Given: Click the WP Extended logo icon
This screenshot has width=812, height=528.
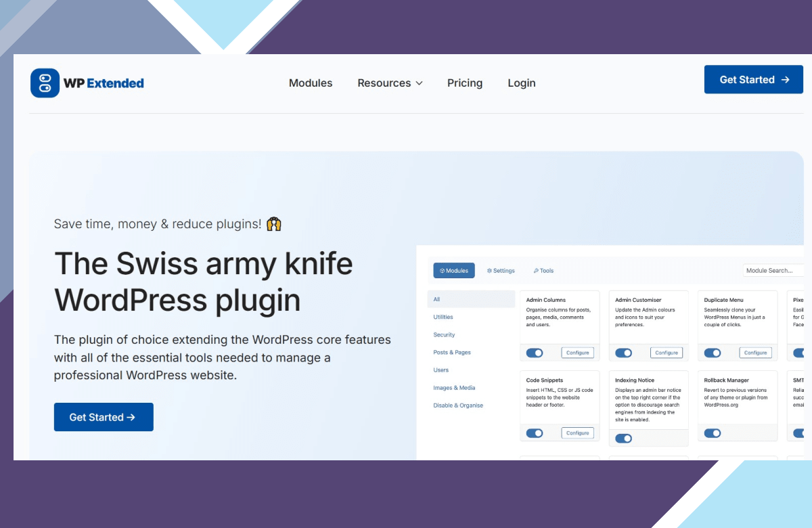Looking at the screenshot, I should [x=45, y=83].
